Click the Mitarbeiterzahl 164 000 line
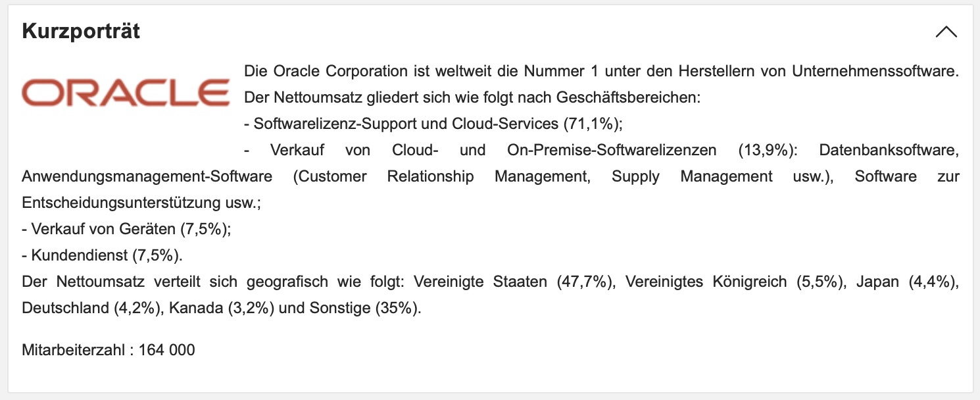The width and height of the screenshot is (980, 400). point(109,349)
